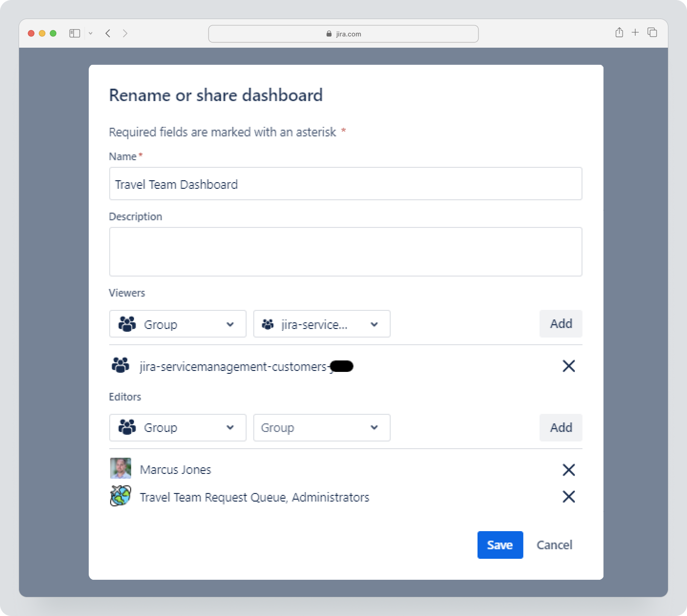Remove Travel Team Request Queue, Administrators from Editors
Screen dimensions: 687x616
coord(569,497)
